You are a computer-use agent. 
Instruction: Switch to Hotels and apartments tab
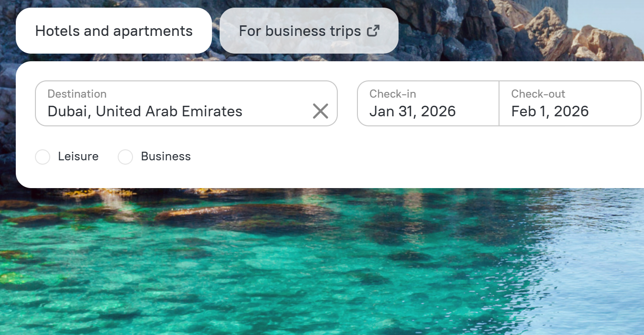click(113, 31)
